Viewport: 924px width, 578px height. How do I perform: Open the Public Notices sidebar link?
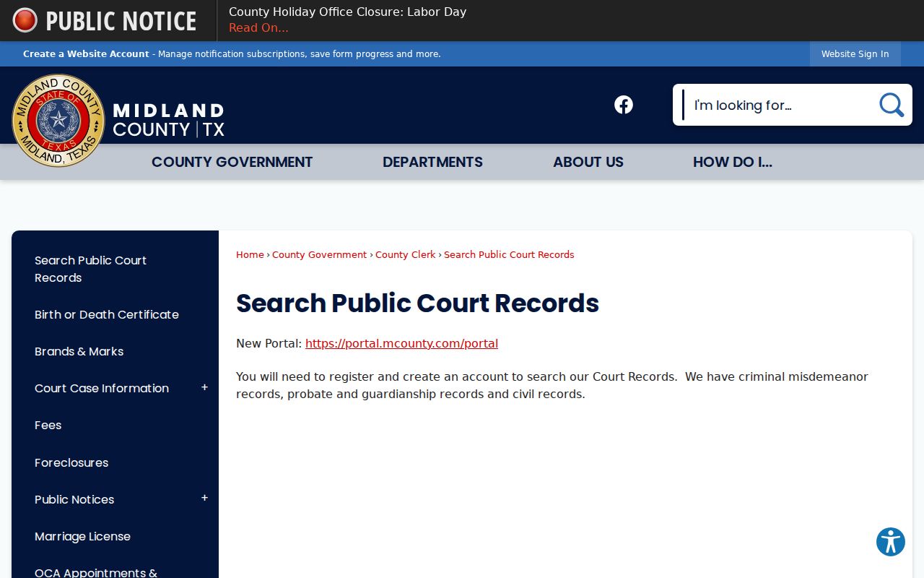tap(74, 499)
